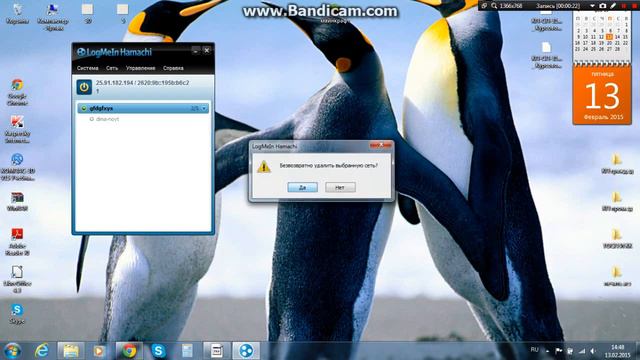
Task: Open the Skype desktop shortcut
Action: click(x=17, y=313)
